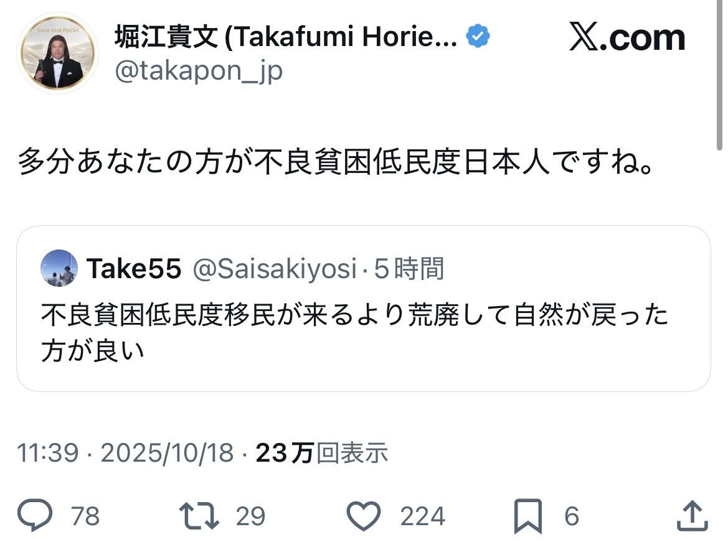This screenshot has width=728, height=560.
Task: Open the Take55 display name
Action: (134, 269)
